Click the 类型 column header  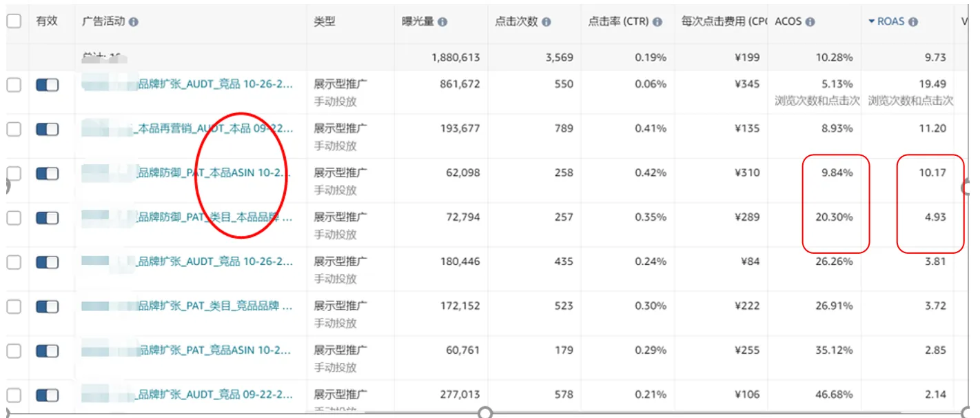pos(324,21)
